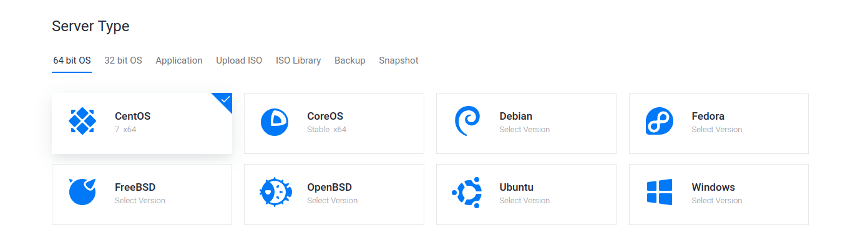Click the Fedora logo icon

659,122
